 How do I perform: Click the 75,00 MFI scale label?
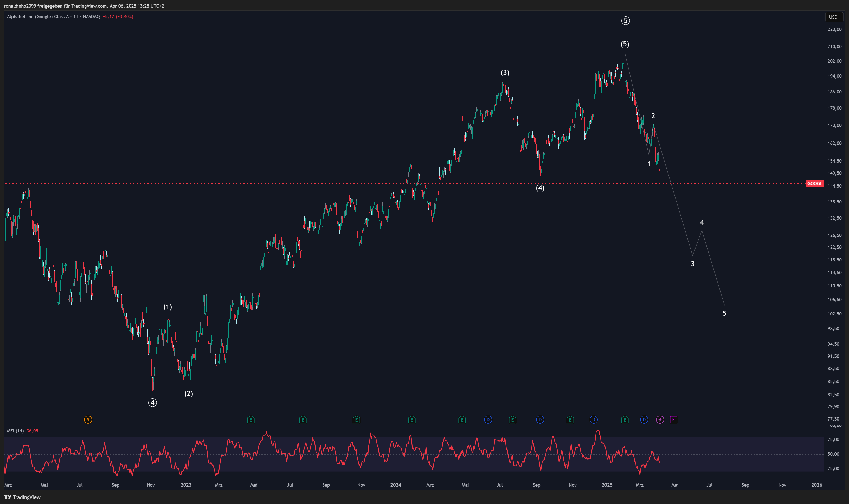click(x=834, y=440)
